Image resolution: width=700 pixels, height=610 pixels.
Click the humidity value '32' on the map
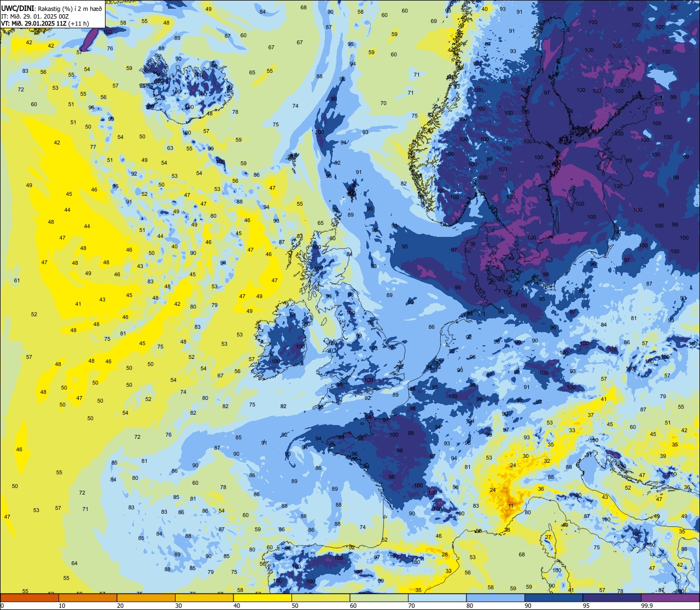(547, 461)
